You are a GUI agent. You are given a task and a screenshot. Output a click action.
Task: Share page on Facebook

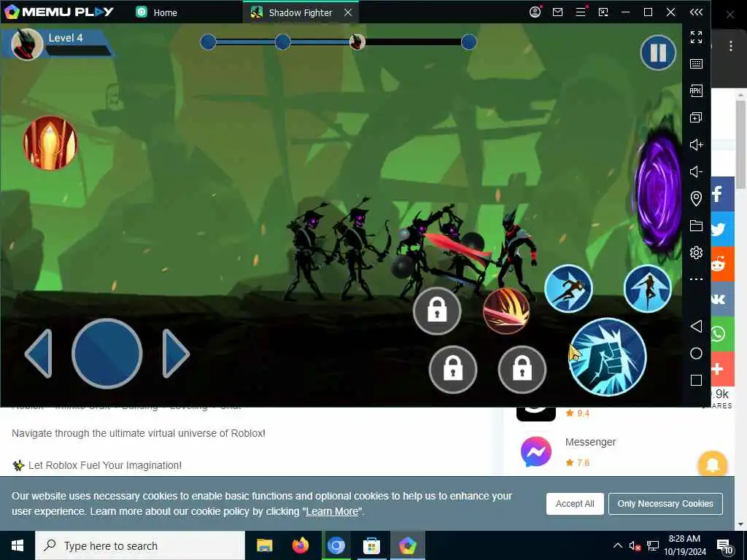(x=721, y=194)
